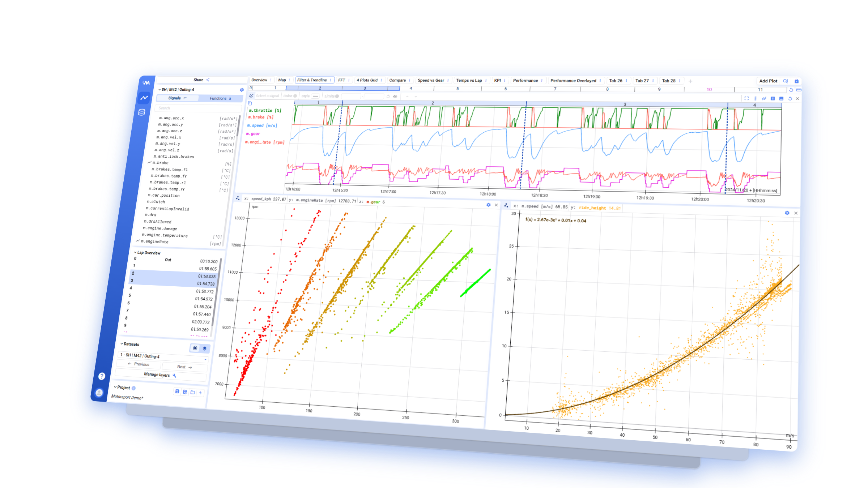The image size is (868, 488).
Task: Click the open project folder icon
Action: [193, 392]
